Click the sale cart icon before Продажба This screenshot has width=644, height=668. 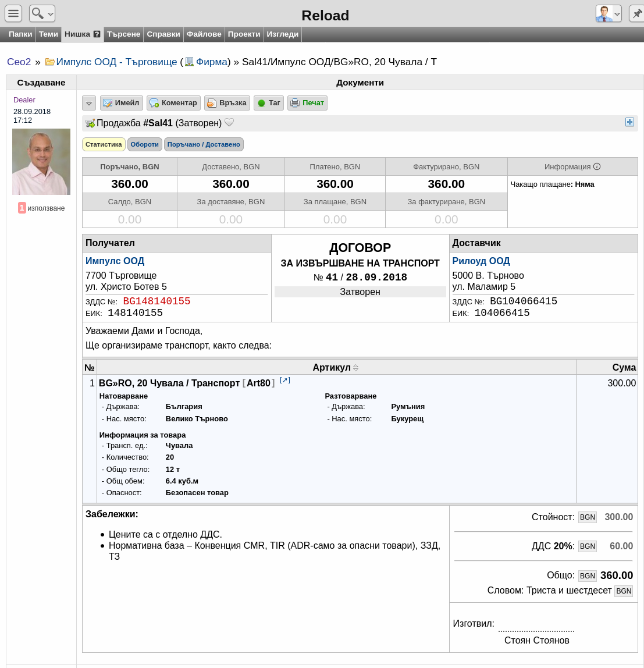[90, 123]
